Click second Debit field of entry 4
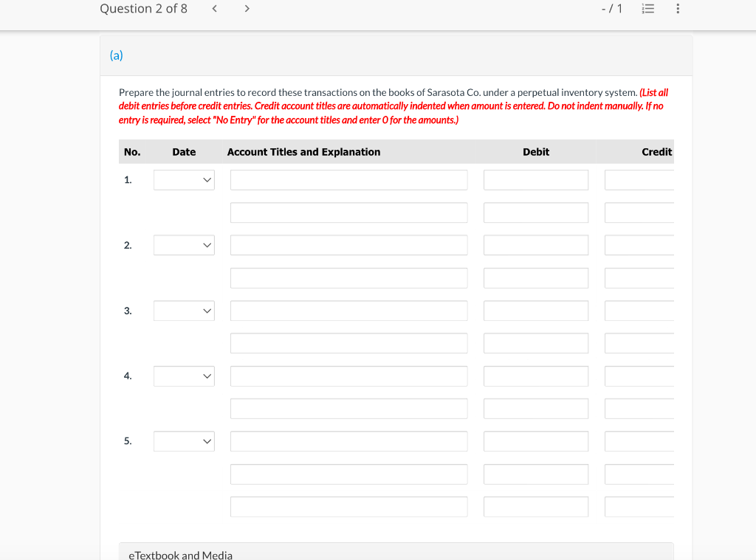This screenshot has width=756, height=560. (536, 409)
